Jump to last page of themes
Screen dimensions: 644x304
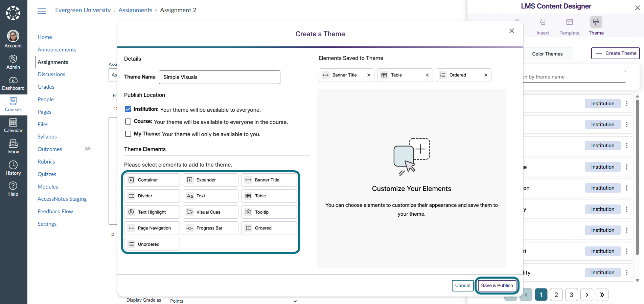[x=602, y=295]
